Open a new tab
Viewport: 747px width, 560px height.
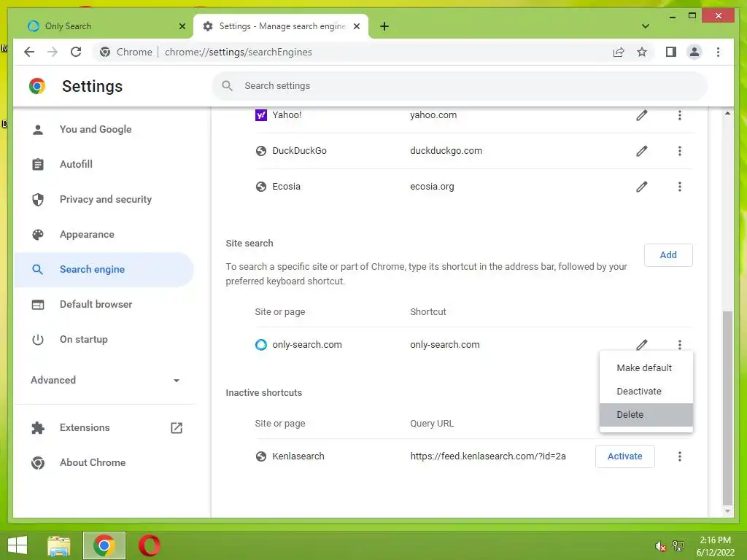coord(384,26)
